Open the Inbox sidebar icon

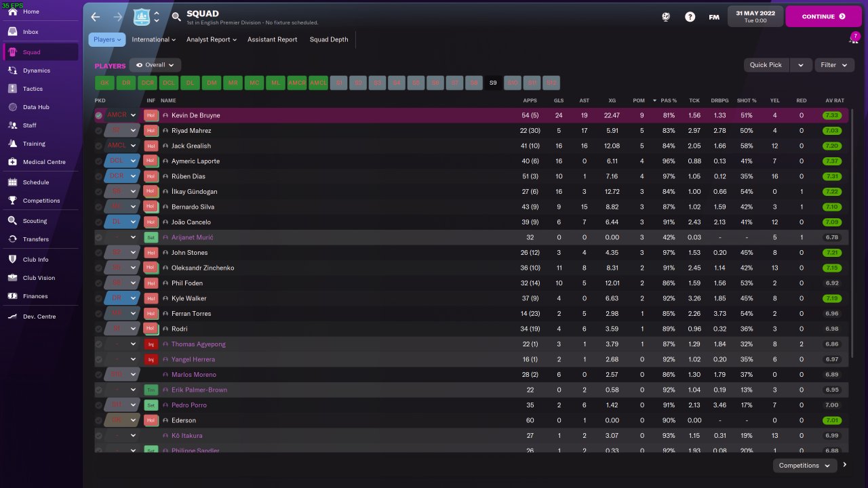click(12, 32)
